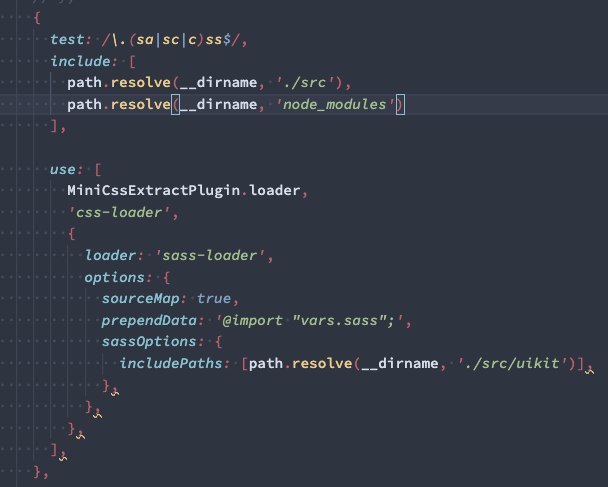Click the MiniCssExtractPlugin identifier

pos(154,190)
